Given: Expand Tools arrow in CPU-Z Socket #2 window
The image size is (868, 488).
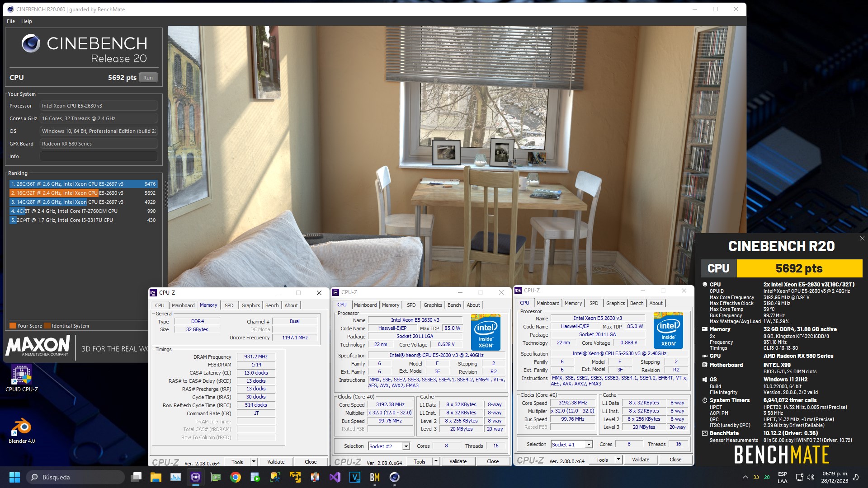Looking at the screenshot, I should (x=436, y=461).
